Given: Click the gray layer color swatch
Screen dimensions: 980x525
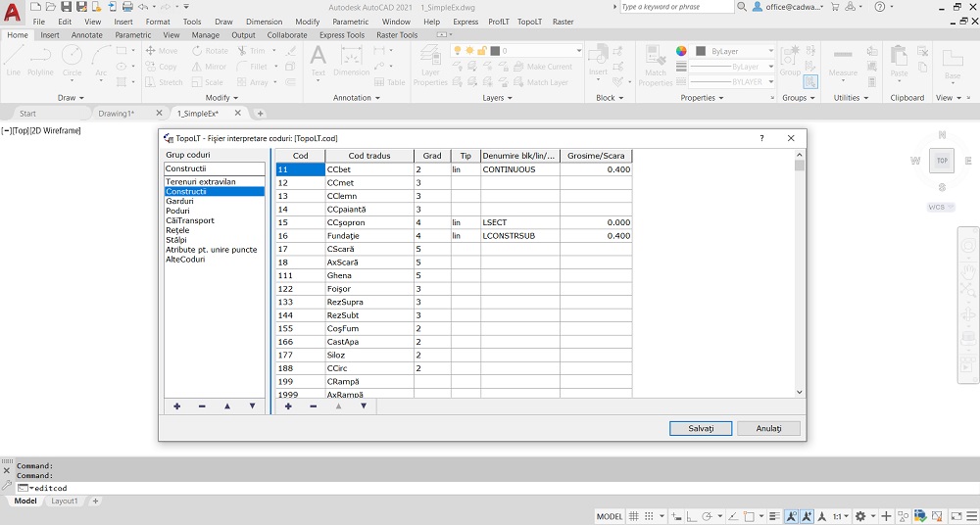Looking at the screenshot, I should click(495, 51).
